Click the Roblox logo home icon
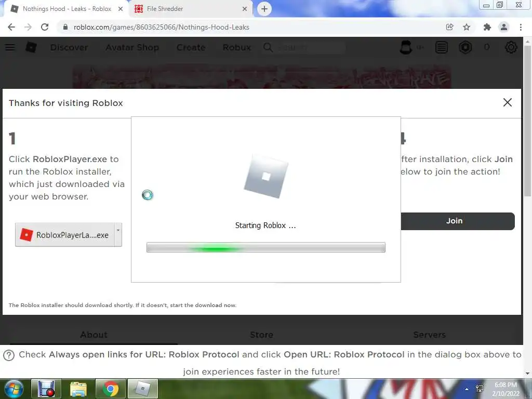532x399 pixels. [31, 47]
